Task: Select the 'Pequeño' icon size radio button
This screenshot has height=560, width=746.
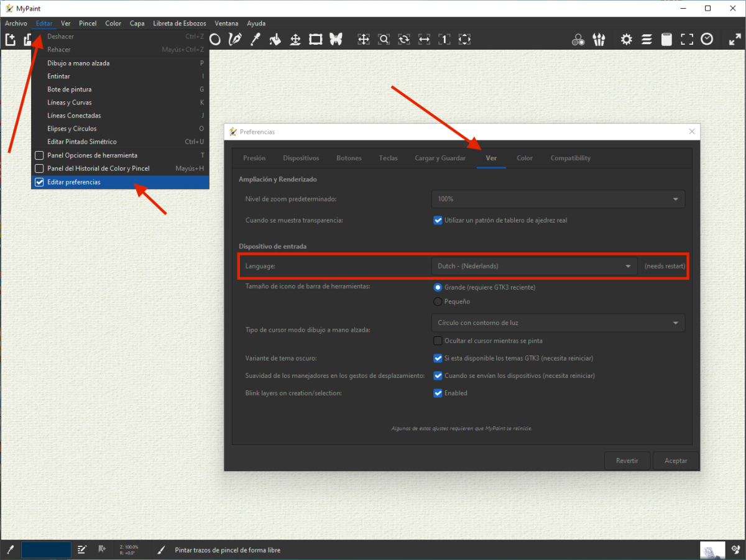Action: coord(438,301)
